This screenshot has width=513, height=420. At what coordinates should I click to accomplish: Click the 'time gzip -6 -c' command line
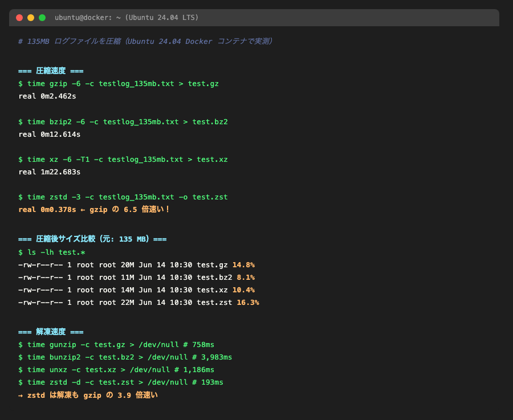point(119,84)
